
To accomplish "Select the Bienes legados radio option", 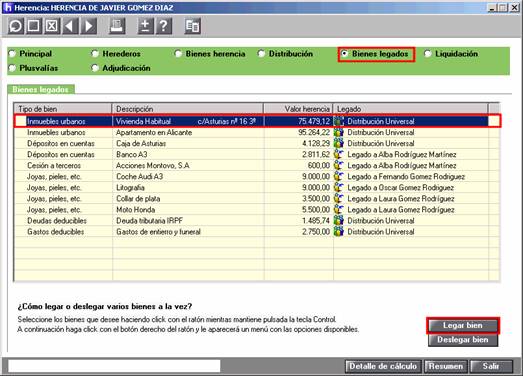I will coord(345,54).
